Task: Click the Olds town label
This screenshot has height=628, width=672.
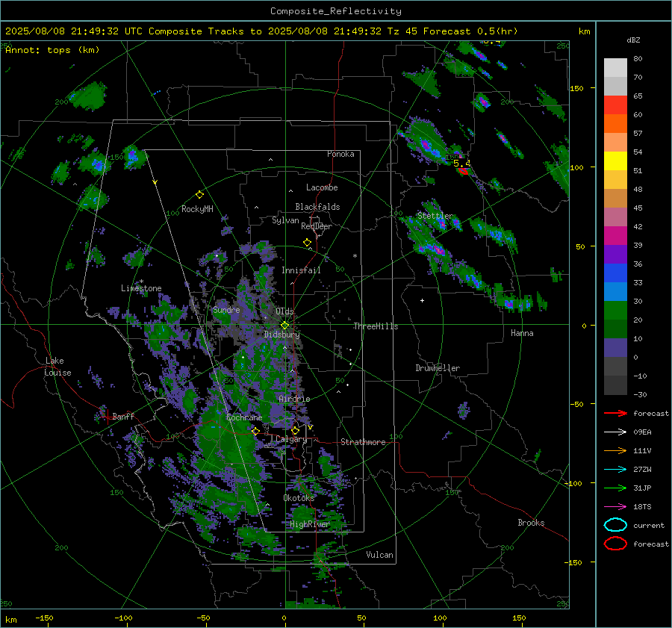Action: [x=284, y=311]
